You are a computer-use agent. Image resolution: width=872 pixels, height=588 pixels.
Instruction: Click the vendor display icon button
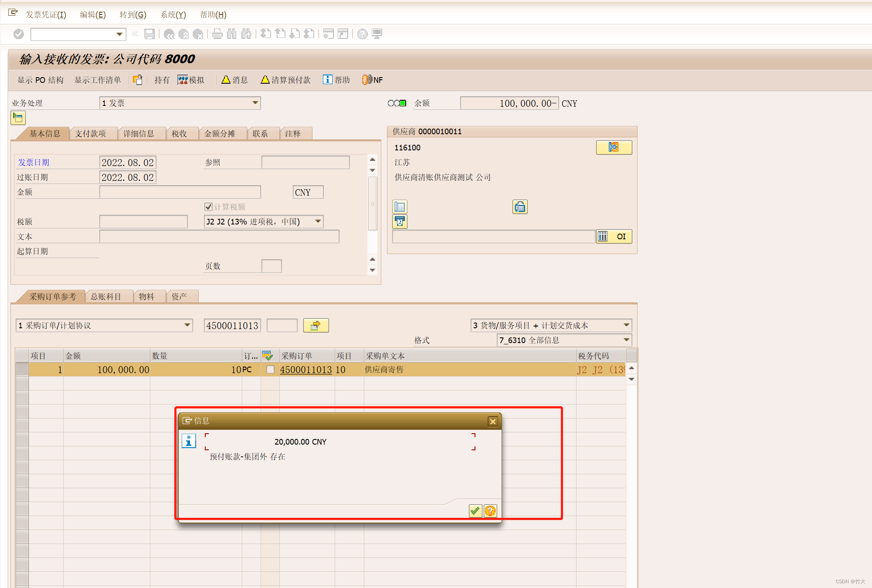(x=614, y=147)
